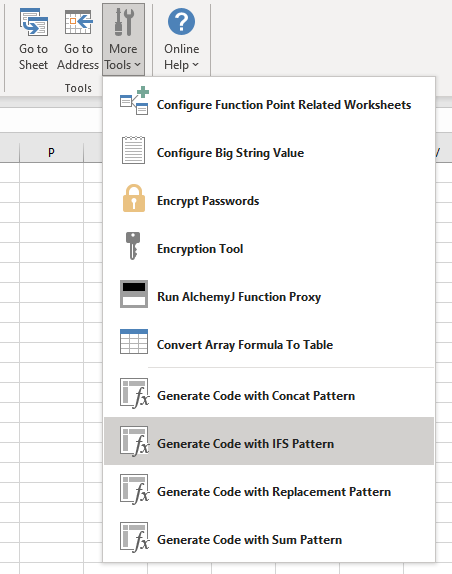Click the Function Point Related Worksheets icon
The width and height of the screenshot is (452, 574).
click(x=134, y=101)
